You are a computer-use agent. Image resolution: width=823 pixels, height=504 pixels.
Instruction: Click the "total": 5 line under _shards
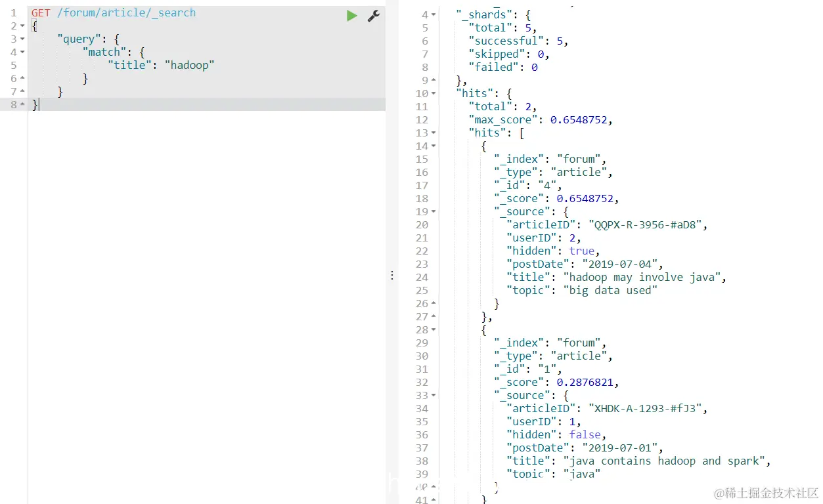coord(502,28)
